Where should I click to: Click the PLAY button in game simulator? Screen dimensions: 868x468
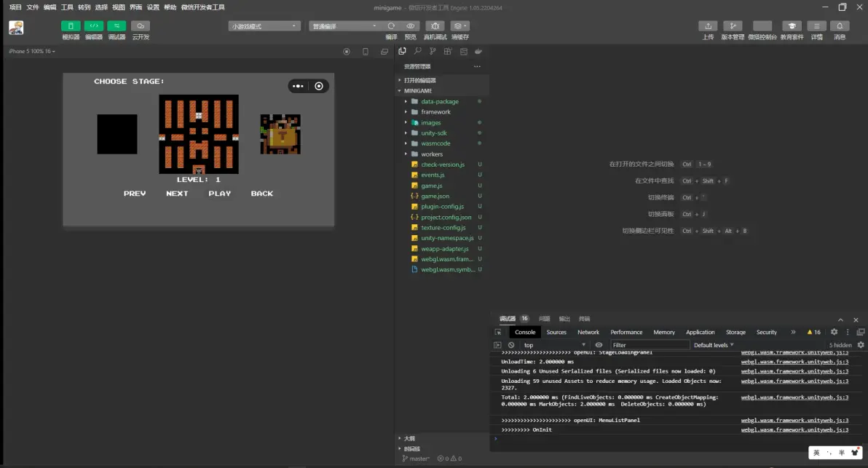220,194
